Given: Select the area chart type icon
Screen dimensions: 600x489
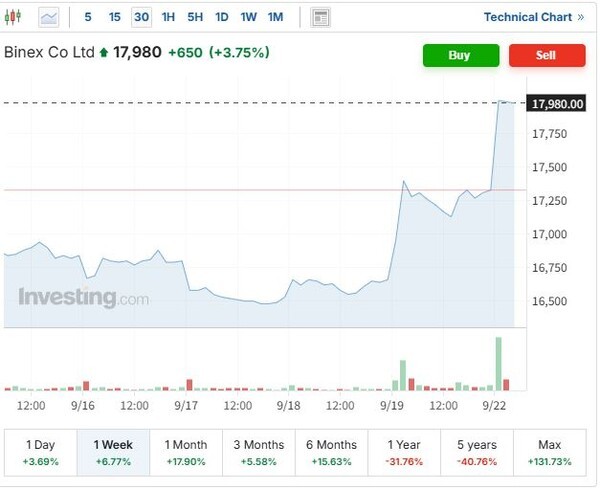Looking at the screenshot, I should (49, 17).
